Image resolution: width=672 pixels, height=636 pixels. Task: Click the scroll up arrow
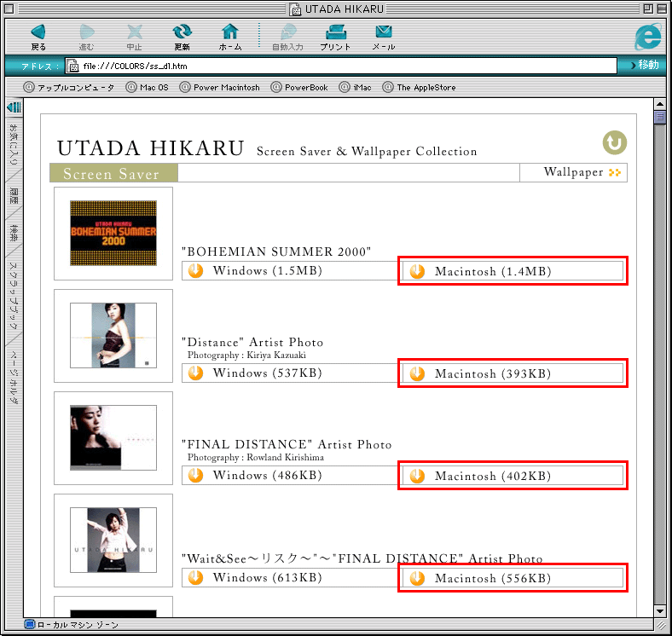coord(660,104)
